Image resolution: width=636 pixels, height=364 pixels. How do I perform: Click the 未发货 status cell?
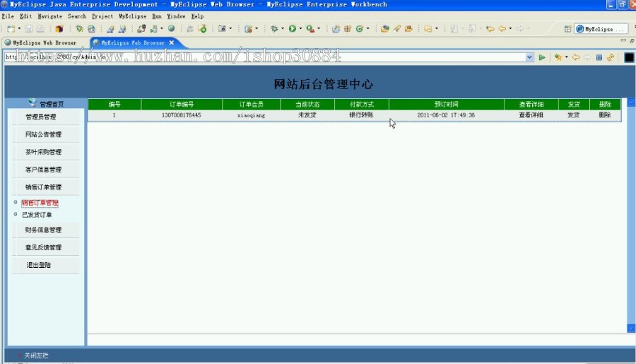(x=307, y=115)
